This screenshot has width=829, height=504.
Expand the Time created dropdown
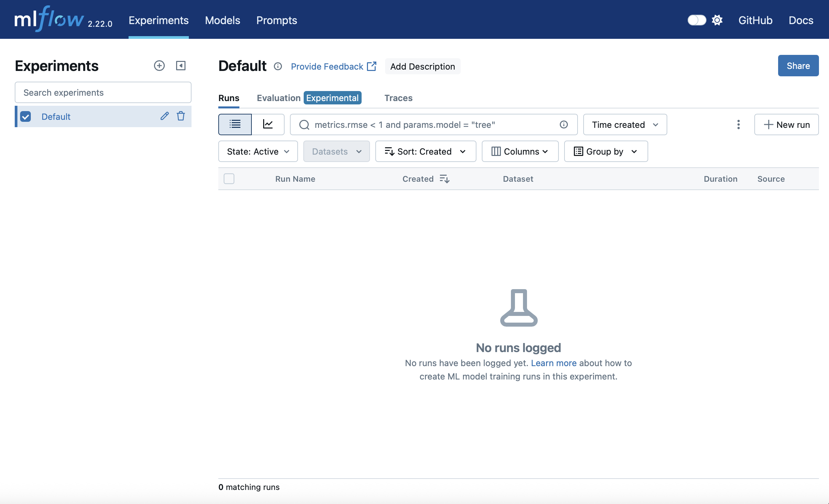pos(625,124)
